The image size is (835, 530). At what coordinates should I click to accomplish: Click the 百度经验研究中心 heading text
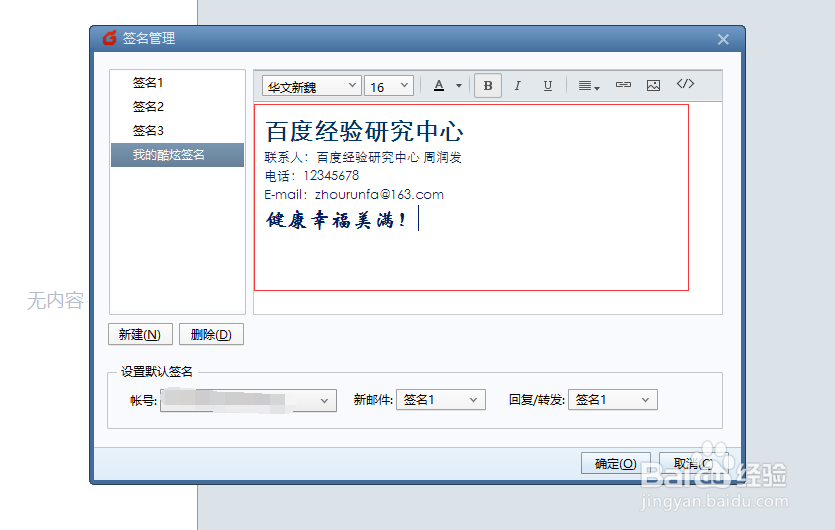click(364, 131)
